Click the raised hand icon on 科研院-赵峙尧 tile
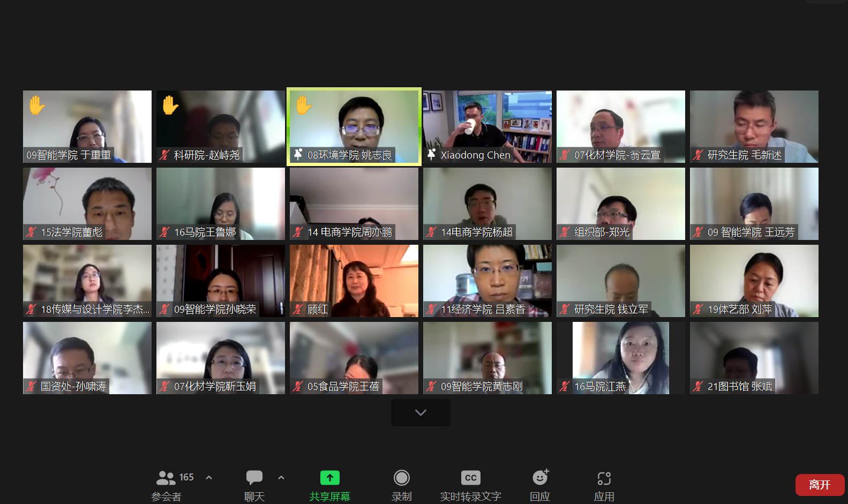 [x=170, y=105]
